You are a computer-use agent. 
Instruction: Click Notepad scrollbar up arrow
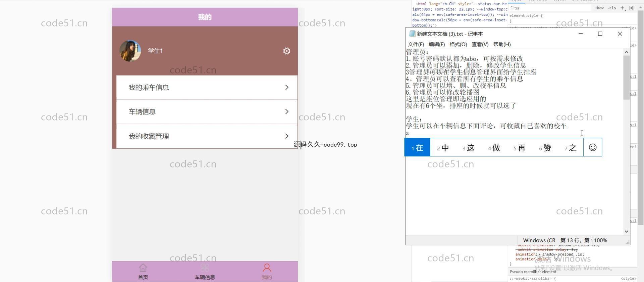pyautogui.click(x=626, y=52)
